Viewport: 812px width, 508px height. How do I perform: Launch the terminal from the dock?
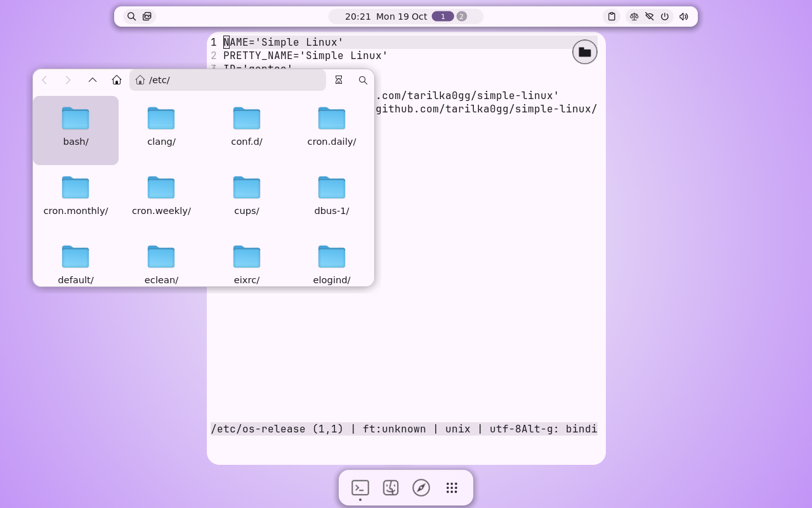360,488
